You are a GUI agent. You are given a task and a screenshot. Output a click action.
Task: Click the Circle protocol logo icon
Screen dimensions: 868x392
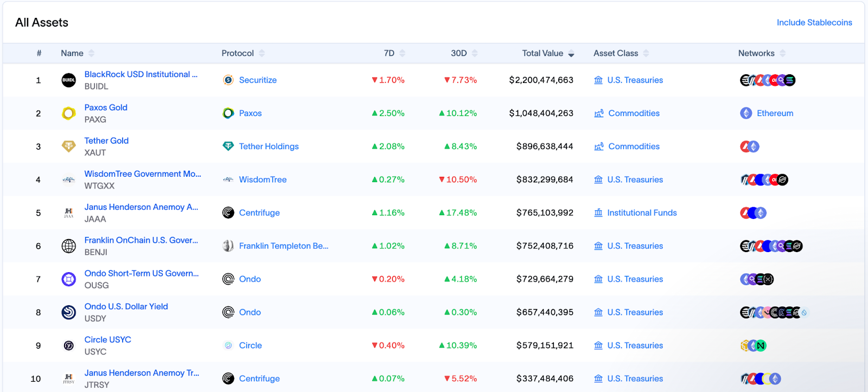(228, 345)
